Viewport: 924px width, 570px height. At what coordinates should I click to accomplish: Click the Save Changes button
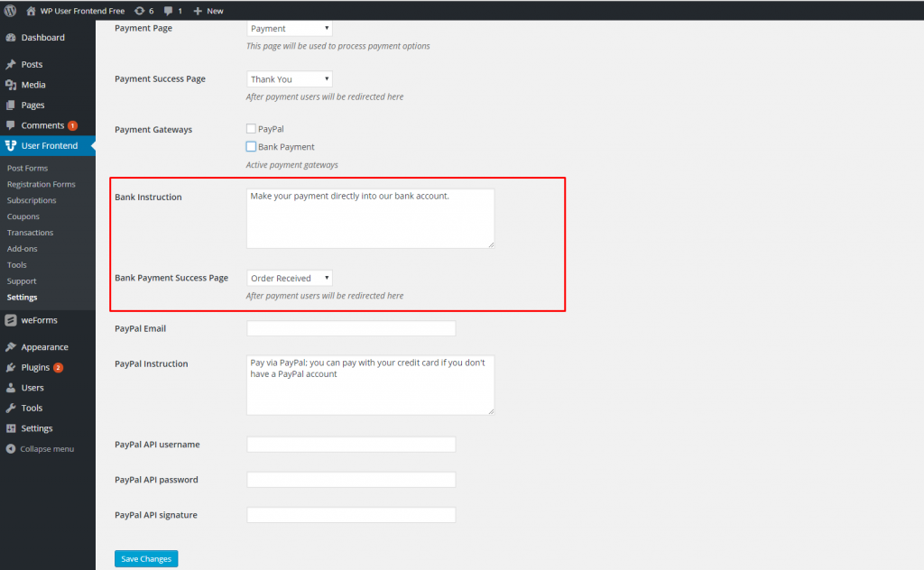(145, 558)
